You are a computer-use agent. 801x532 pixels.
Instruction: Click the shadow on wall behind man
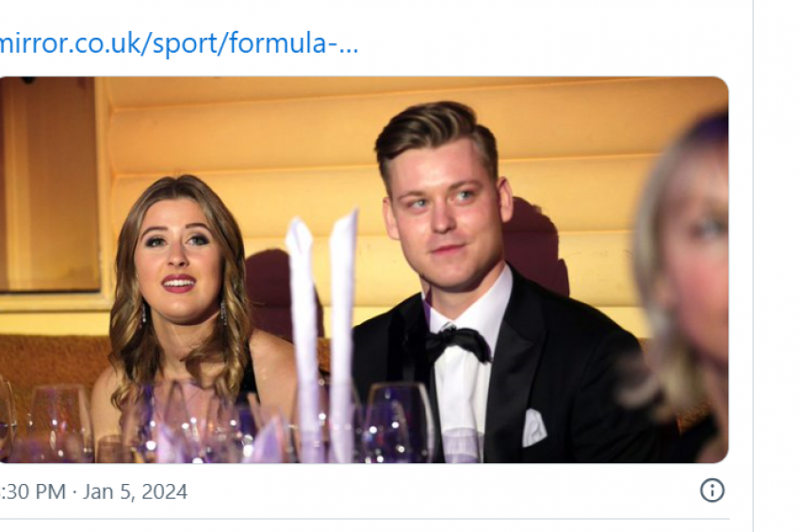coord(536,245)
